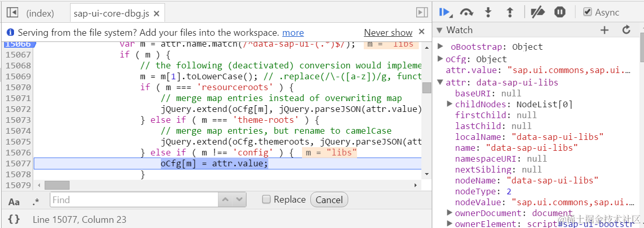644x228 pixels.
Task: Resume script execution
Action: [446, 12]
